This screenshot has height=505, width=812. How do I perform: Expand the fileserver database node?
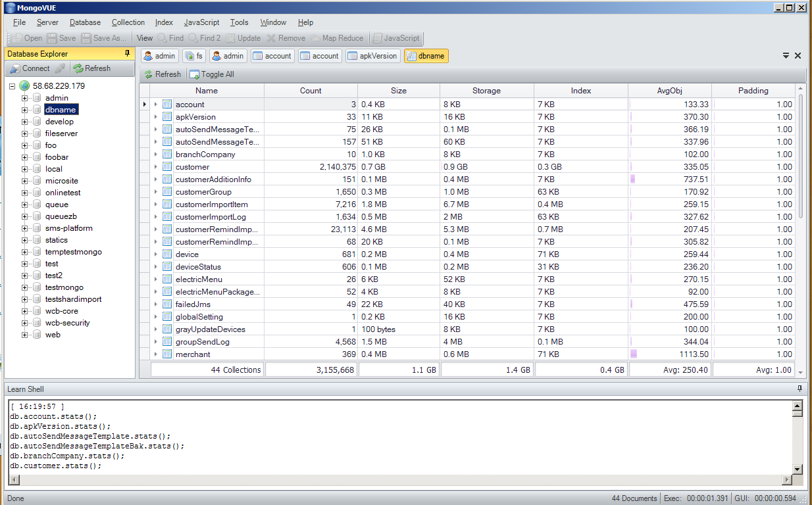pyautogui.click(x=24, y=133)
